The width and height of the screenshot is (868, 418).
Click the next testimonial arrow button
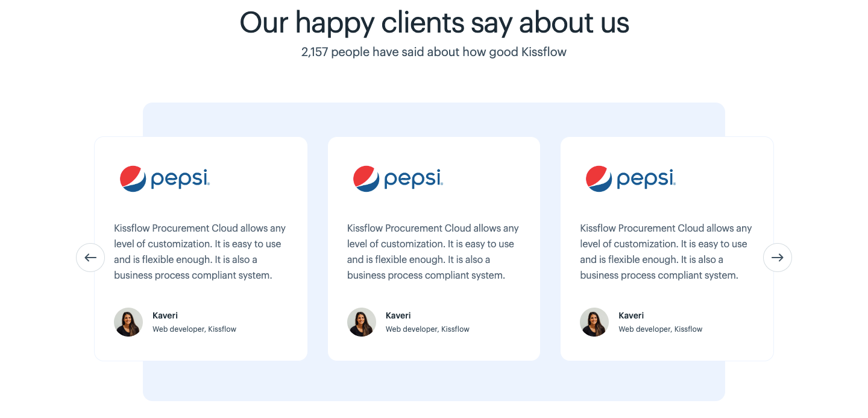[x=778, y=258]
